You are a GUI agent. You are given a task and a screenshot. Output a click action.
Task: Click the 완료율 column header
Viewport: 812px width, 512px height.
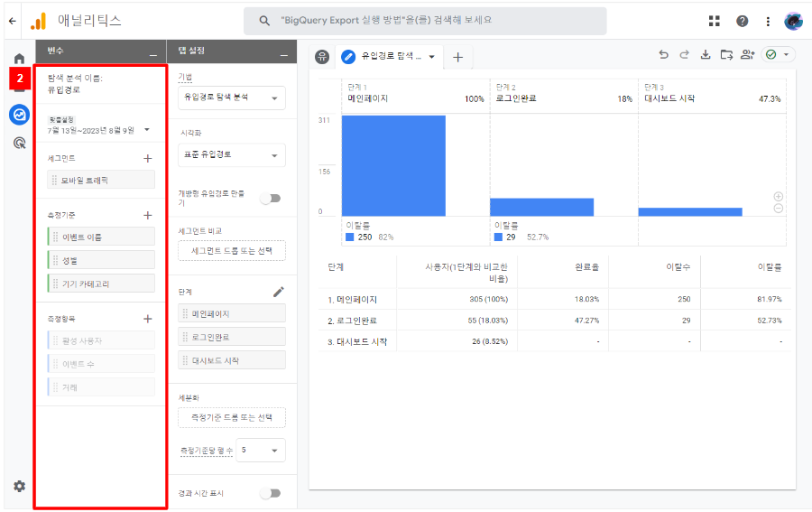point(586,267)
